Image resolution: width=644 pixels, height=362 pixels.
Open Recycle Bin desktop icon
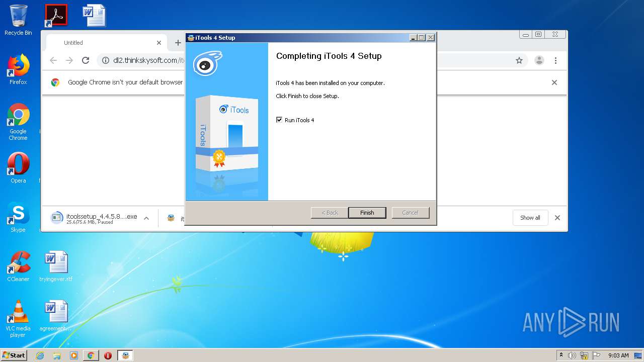pyautogui.click(x=18, y=20)
